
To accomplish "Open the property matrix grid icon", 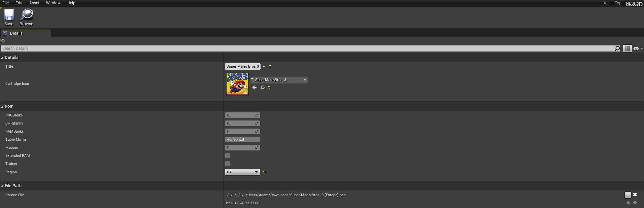I will coord(627,48).
